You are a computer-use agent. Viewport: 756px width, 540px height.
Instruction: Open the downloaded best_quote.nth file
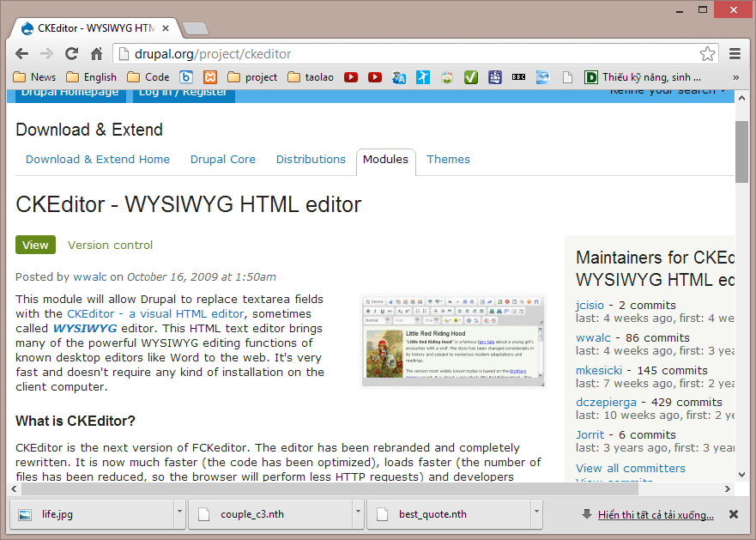(449, 514)
